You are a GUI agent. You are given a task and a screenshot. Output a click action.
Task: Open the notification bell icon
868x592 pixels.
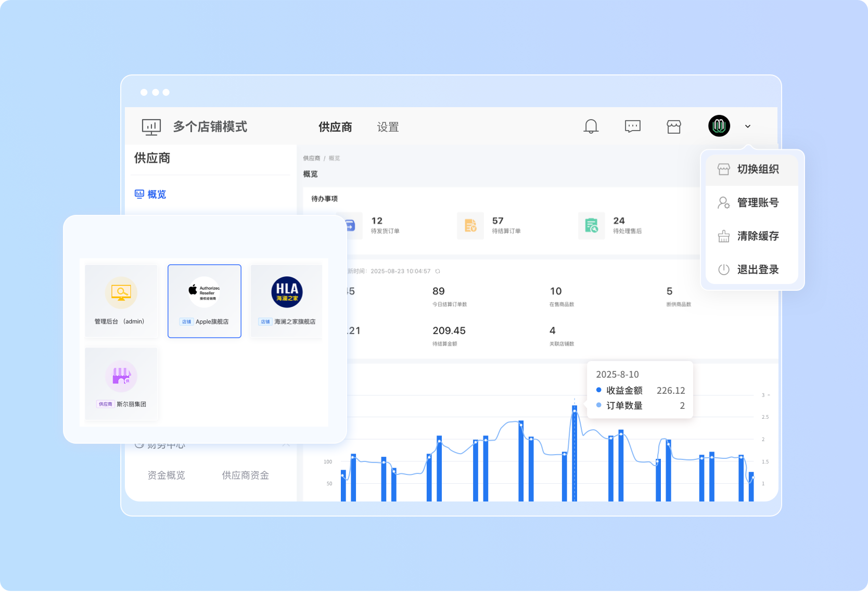tap(591, 126)
